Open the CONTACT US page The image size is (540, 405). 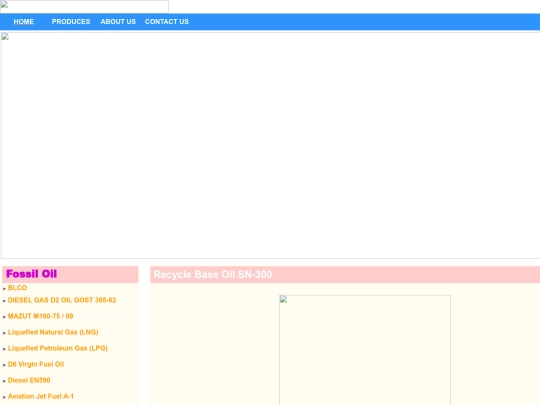167,22
